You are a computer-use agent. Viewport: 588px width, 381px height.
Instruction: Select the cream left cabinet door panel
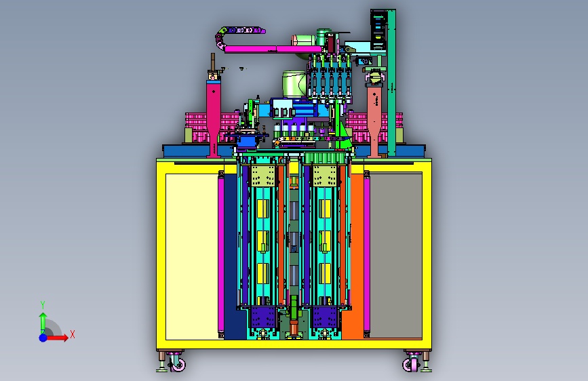(x=192, y=257)
